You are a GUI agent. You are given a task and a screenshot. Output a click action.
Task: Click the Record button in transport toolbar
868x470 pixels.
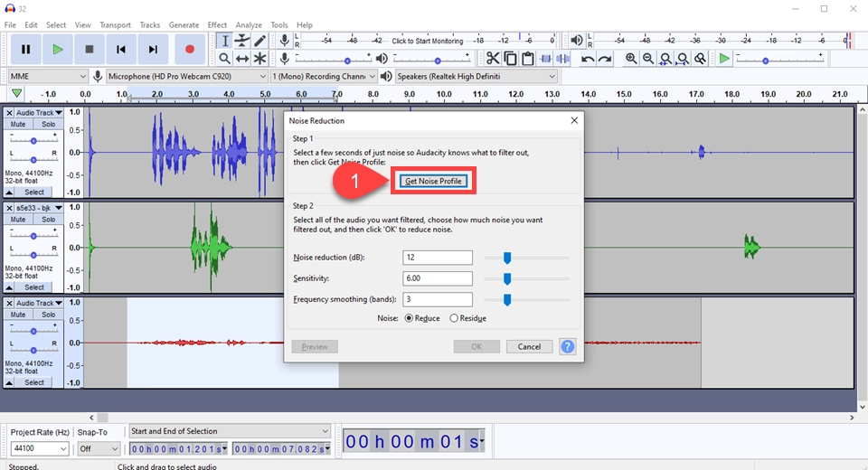190,50
